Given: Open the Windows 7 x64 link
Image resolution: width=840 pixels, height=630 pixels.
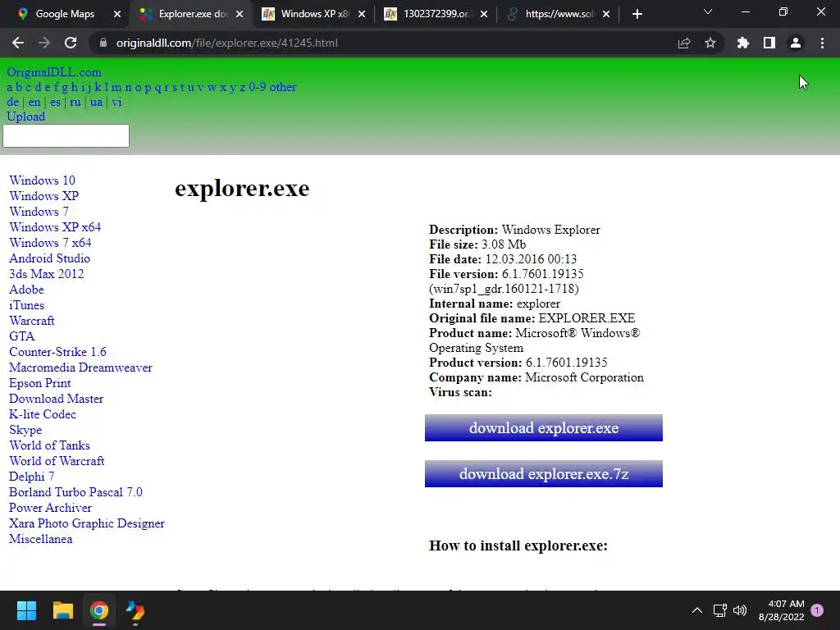Looking at the screenshot, I should coord(50,243).
